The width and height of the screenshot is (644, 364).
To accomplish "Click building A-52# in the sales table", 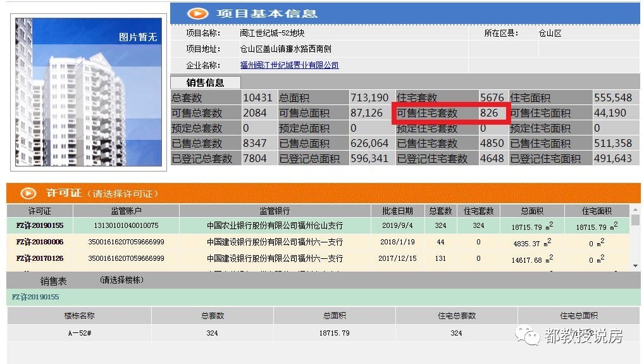I will point(80,333).
